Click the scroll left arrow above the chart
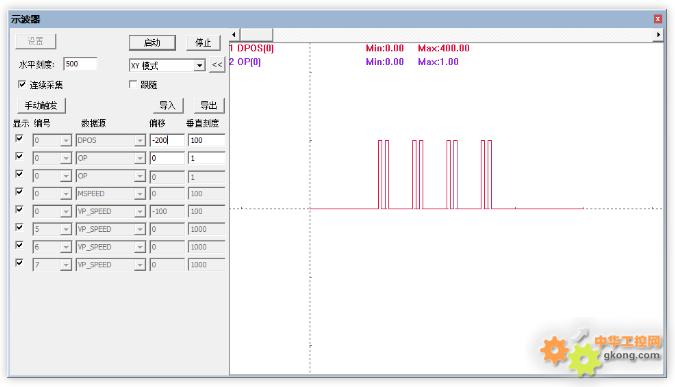Image resolution: width=675 pixels, height=387 pixels. [234, 35]
